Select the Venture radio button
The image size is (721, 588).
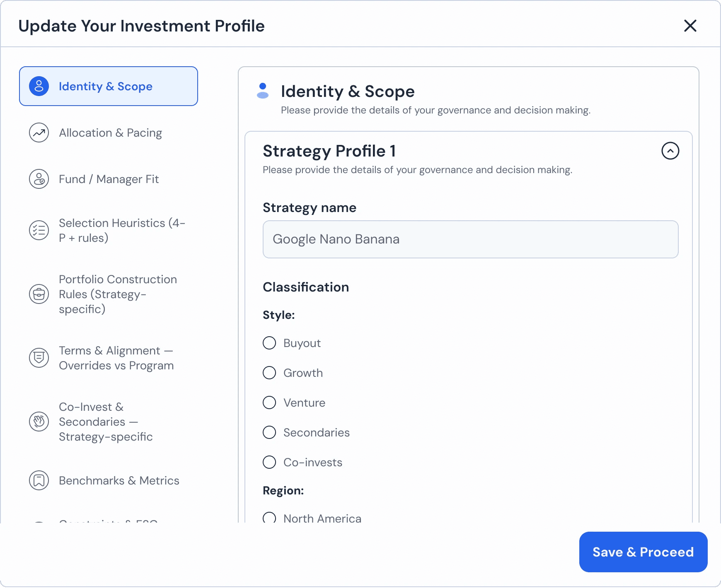(x=269, y=402)
